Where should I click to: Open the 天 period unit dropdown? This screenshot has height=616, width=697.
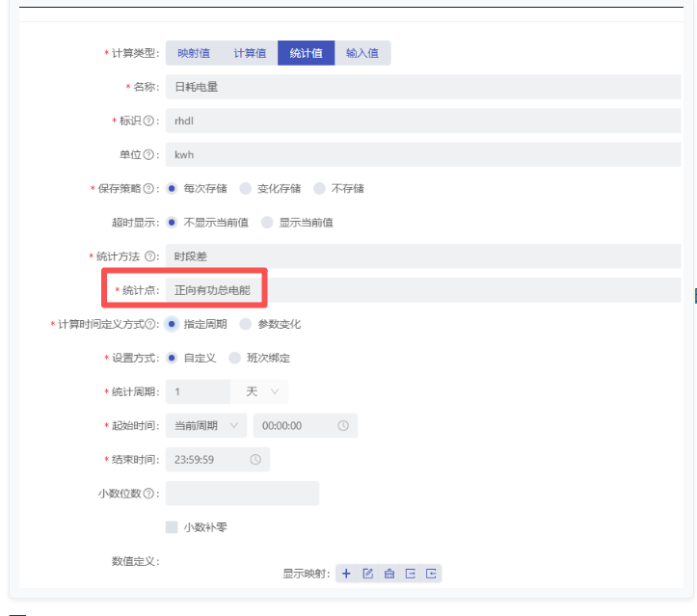260,391
